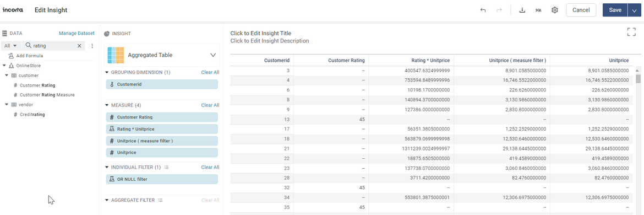Click the Aggregate Filter list icon
Viewport: 644px width, 215px height.
tap(161, 200)
